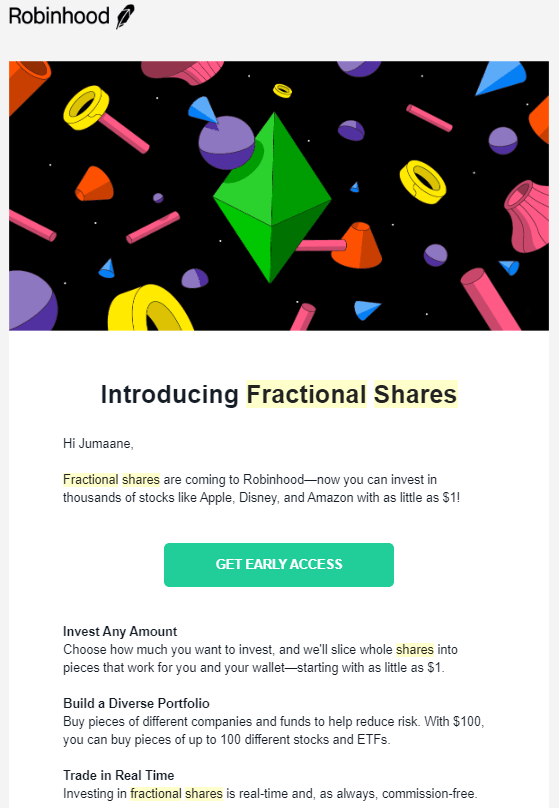
Task: Click the word Introducing in the headline
Action: [170, 396]
